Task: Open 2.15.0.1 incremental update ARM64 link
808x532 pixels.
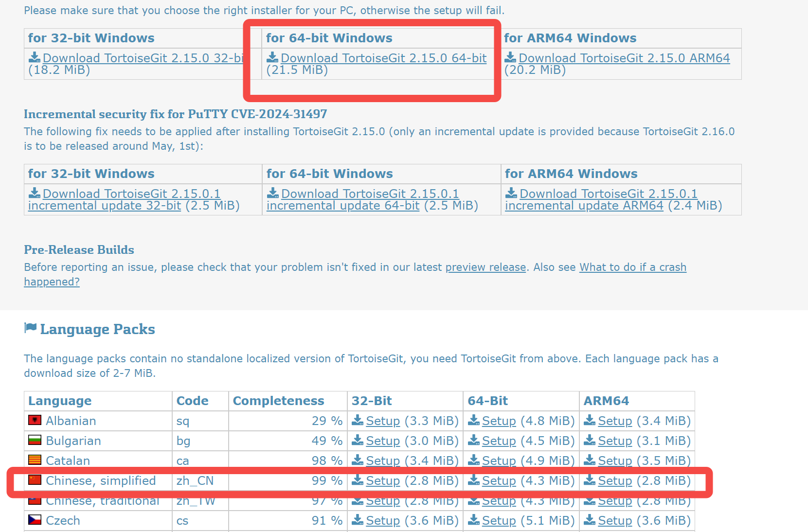Action: tap(601, 199)
